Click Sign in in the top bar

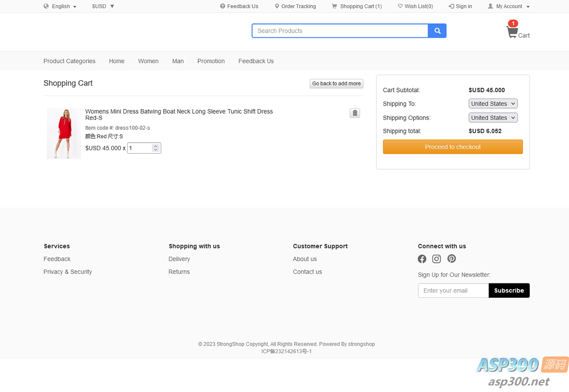(460, 6)
